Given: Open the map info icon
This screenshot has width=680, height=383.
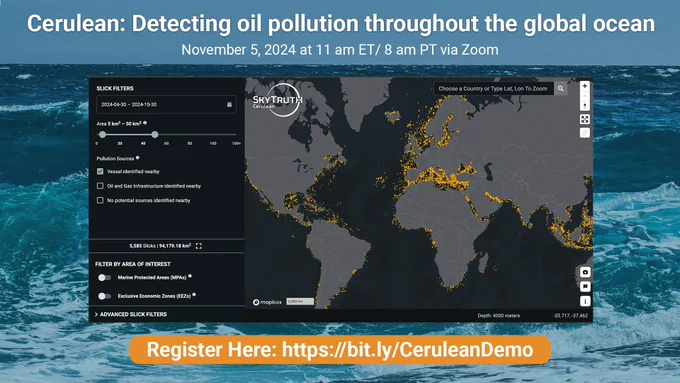Looking at the screenshot, I should coord(585,301).
